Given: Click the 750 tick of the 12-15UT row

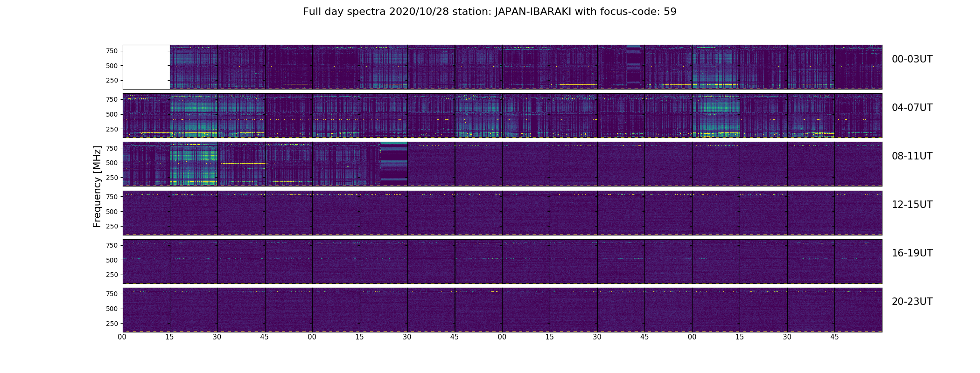Looking at the screenshot, I should coord(112,197).
